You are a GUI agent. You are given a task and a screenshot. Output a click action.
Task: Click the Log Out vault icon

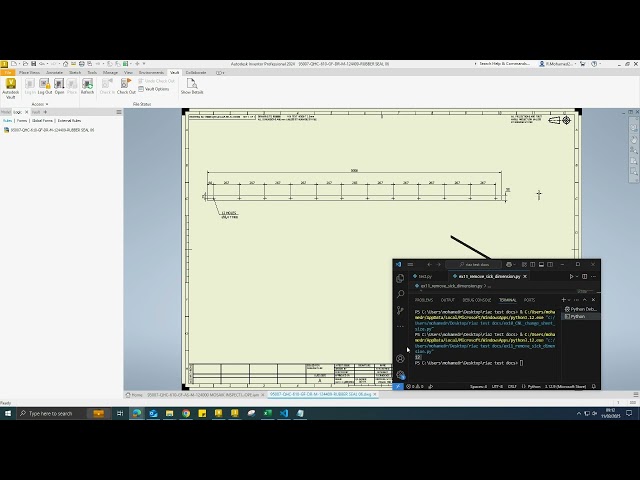(45, 87)
